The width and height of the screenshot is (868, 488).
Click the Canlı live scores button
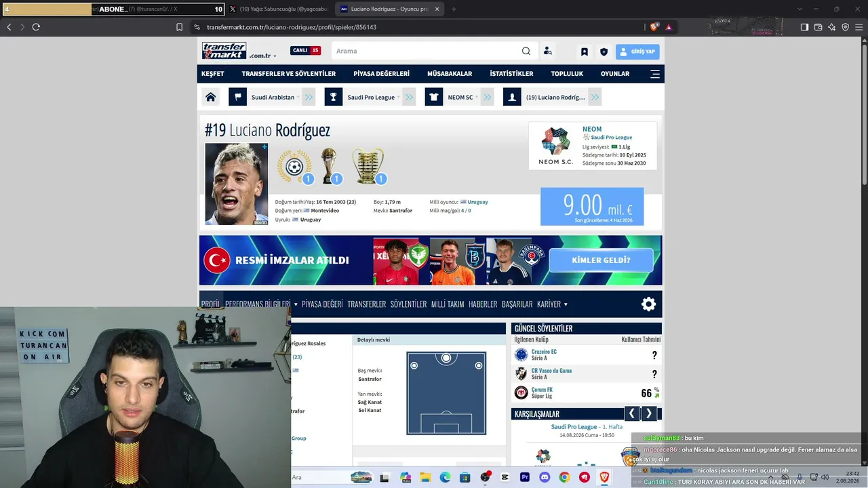[306, 51]
